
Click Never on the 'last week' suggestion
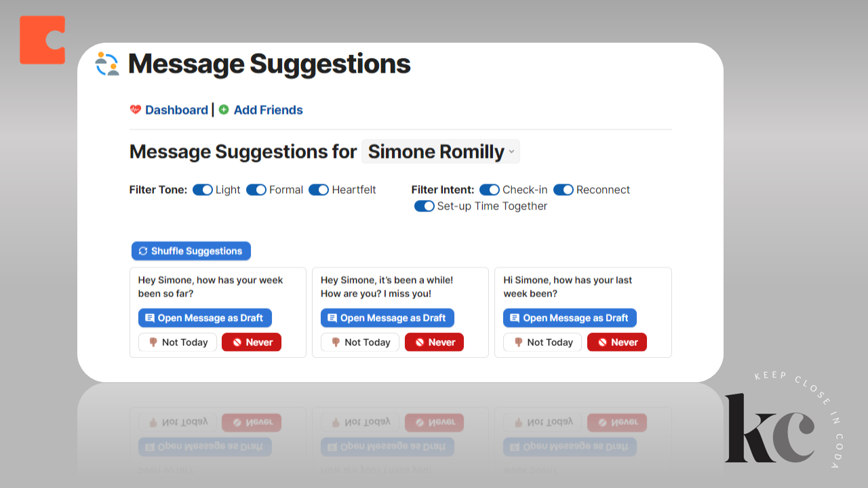(x=616, y=342)
